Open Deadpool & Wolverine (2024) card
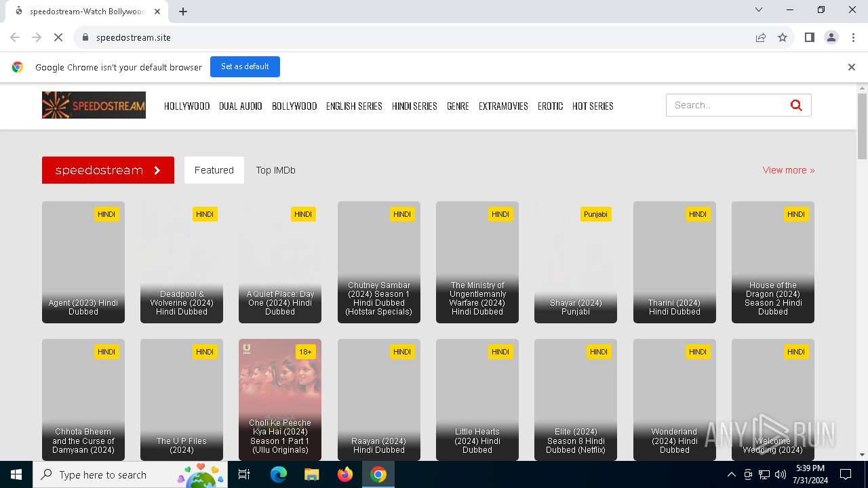Screen dimensions: 868x488 coord(182,262)
